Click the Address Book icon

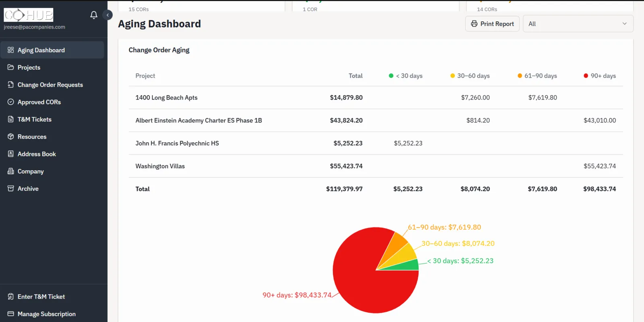click(11, 154)
